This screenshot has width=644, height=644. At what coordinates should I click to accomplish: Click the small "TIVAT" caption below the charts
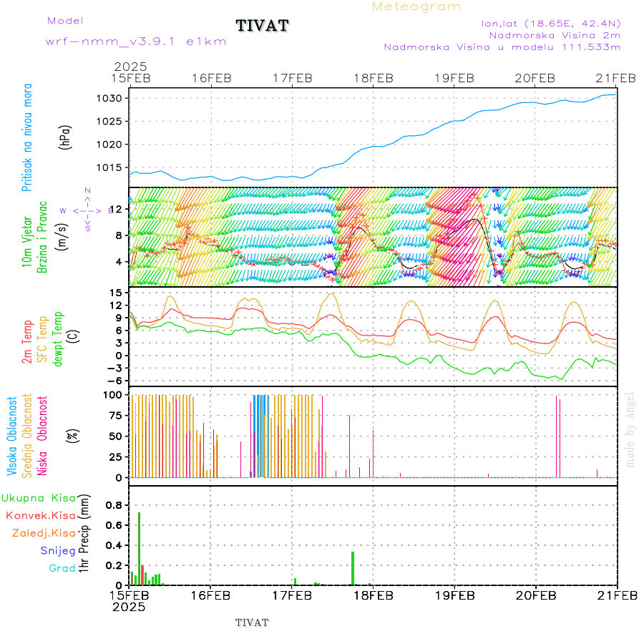click(x=252, y=623)
